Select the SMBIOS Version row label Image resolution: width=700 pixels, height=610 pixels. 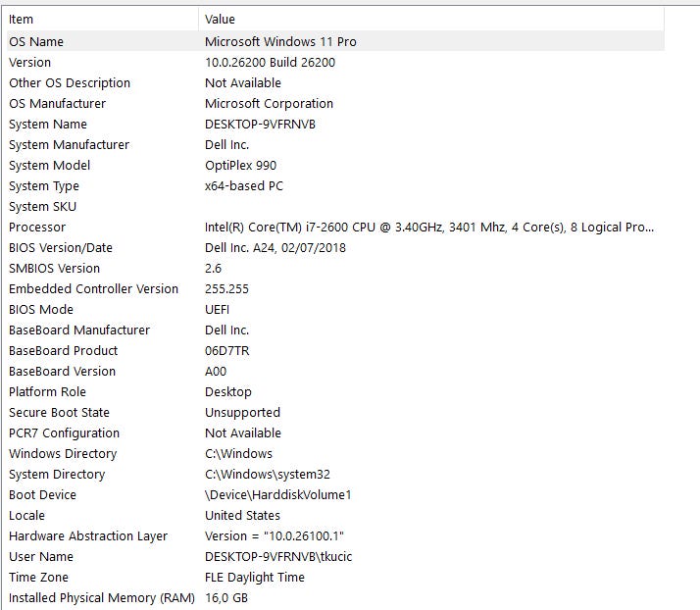(55, 269)
